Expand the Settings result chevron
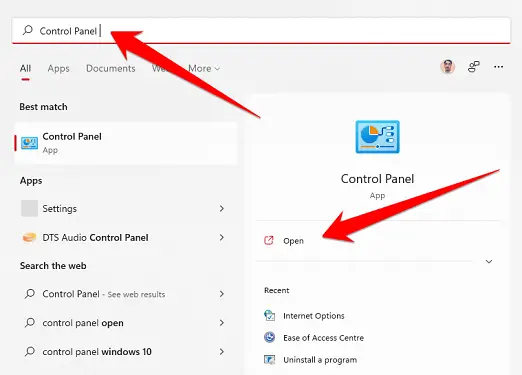522x375 pixels. coord(222,209)
